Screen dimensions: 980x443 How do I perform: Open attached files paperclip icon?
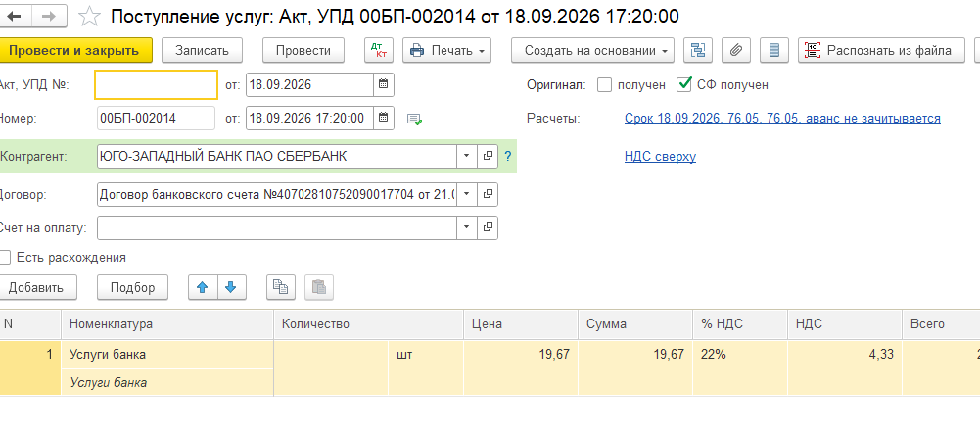click(x=736, y=51)
